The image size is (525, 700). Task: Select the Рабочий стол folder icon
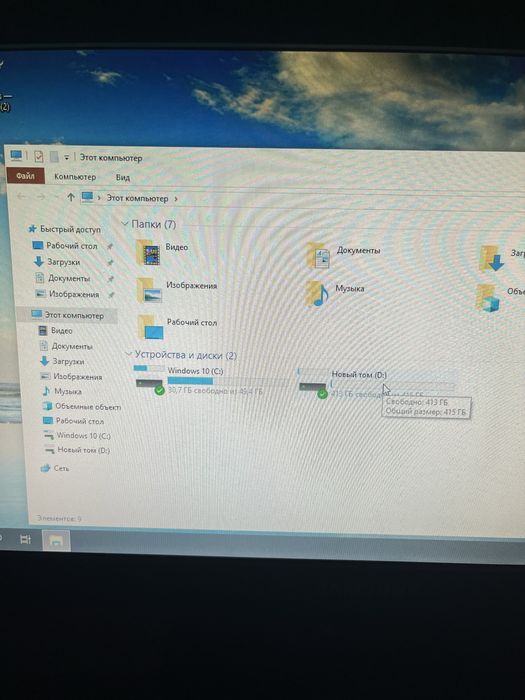150,327
